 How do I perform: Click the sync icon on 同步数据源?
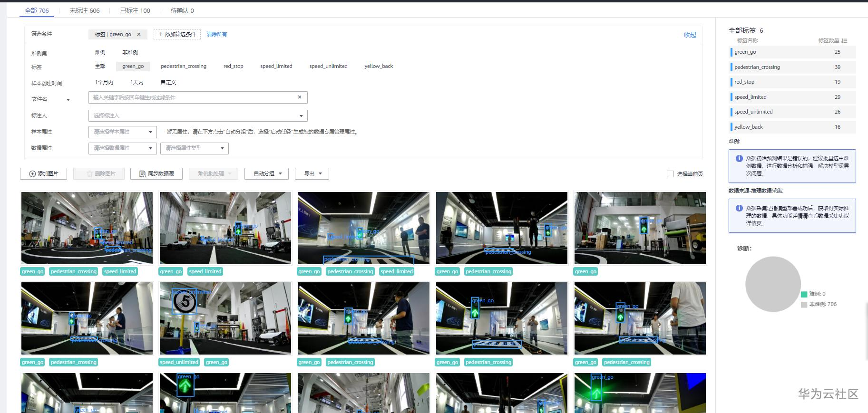click(x=142, y=174)
